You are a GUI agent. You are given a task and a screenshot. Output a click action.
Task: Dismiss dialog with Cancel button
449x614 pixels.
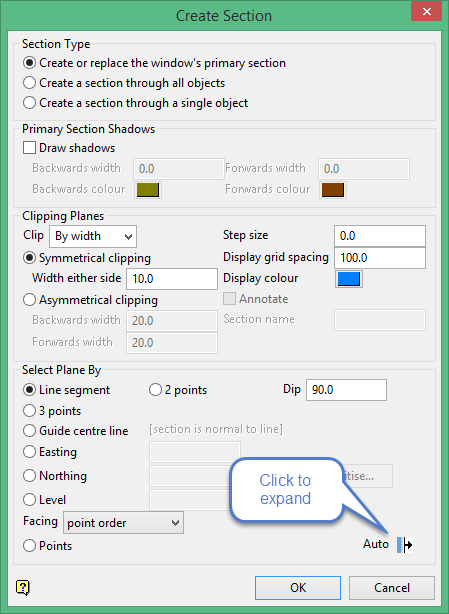point(392,587)
